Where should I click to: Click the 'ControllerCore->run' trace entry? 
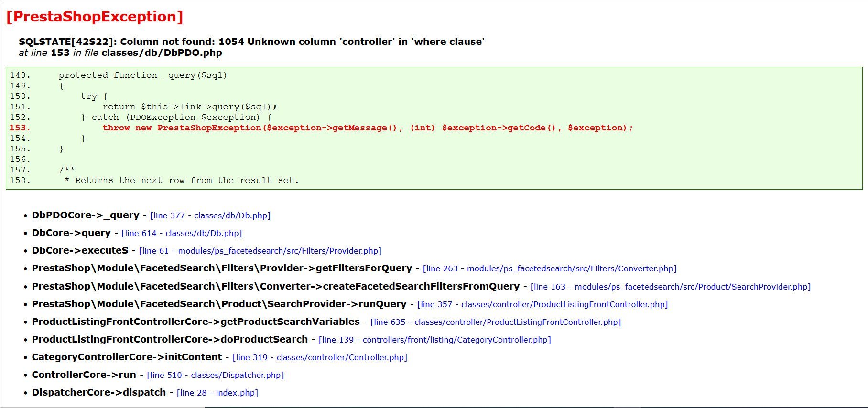(84, 375)
